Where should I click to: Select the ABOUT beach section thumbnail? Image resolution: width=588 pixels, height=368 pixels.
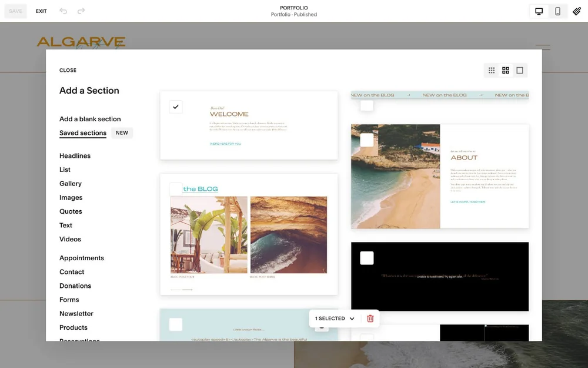pos(440,177)
